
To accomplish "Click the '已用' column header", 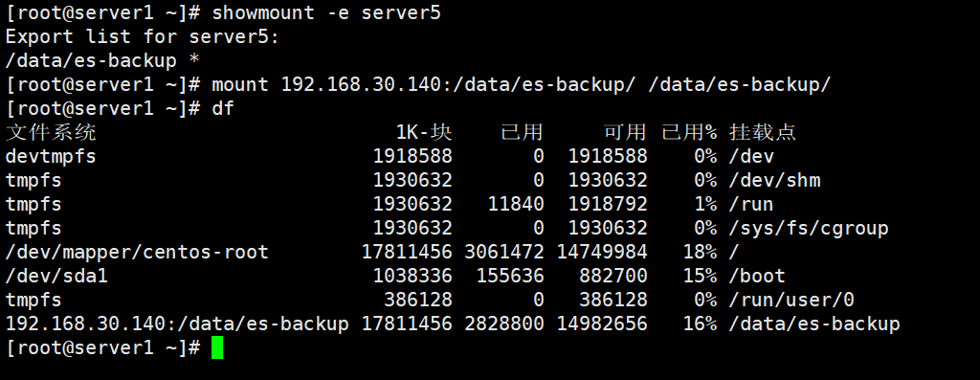I will tap(522, 132).
